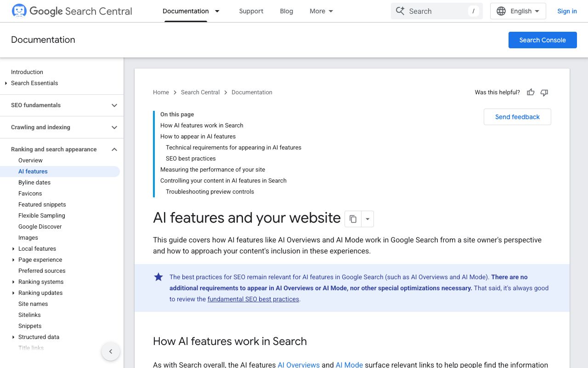
Task: Click into the Search field
Action: pyautogui.click(x=436, y=11)
